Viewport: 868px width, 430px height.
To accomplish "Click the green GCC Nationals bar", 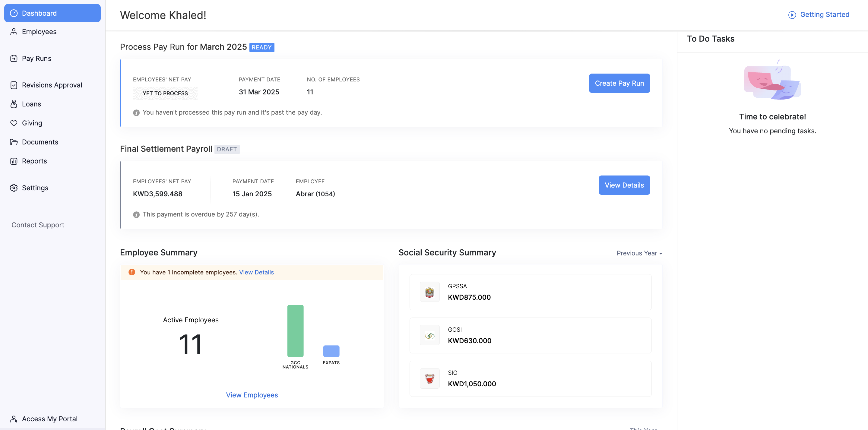I will [x=295, y=330].
